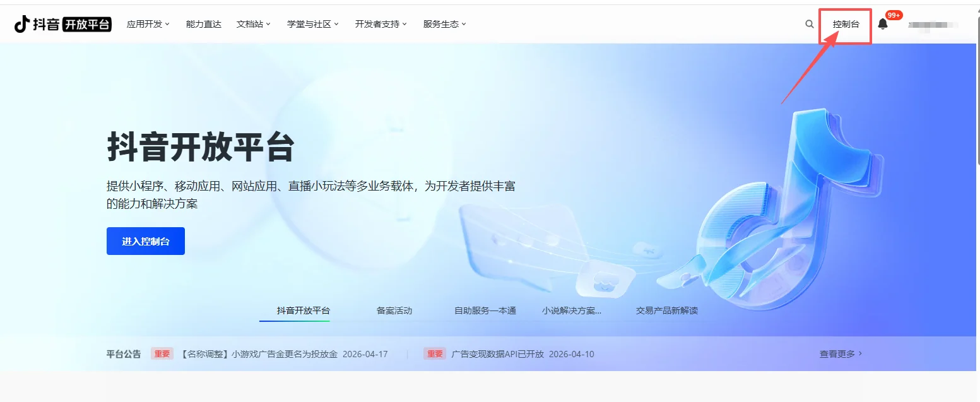The height and width of the screenshot is (402, 980).
Task: Select the 自助服务一本通 banner tab
Action: [485, 310]
